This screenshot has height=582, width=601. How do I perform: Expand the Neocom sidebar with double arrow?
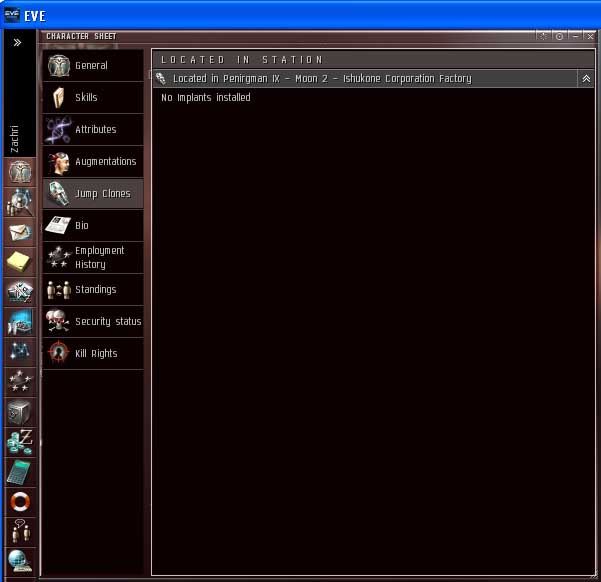(x=17, y=42)
